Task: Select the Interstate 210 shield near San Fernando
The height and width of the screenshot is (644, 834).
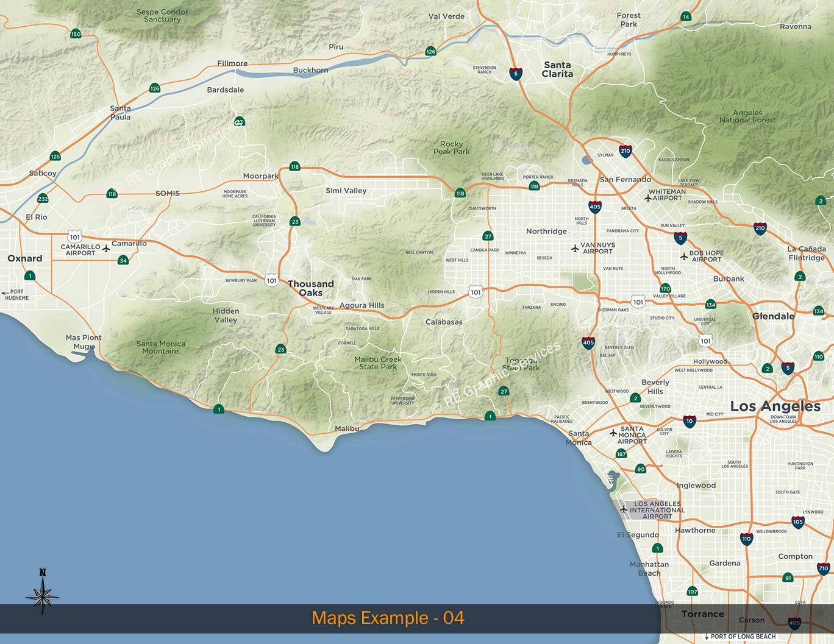Action: click(x=624, y=151)
